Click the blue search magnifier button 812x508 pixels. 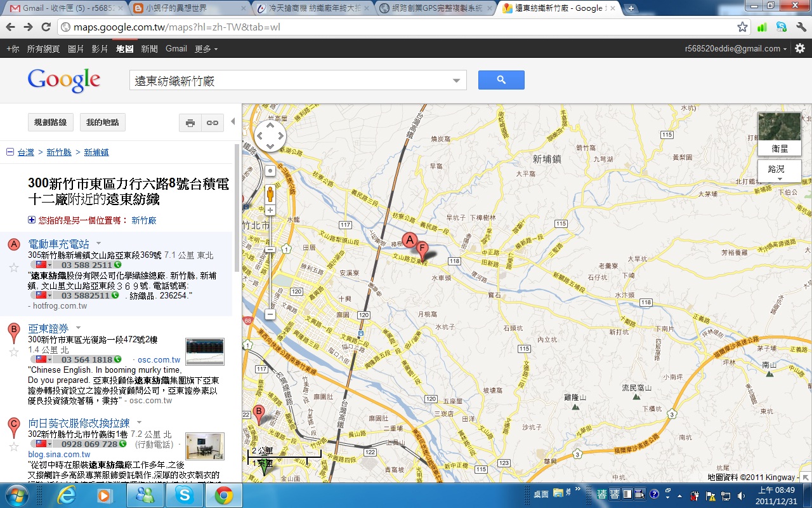(x=501, y=80)
